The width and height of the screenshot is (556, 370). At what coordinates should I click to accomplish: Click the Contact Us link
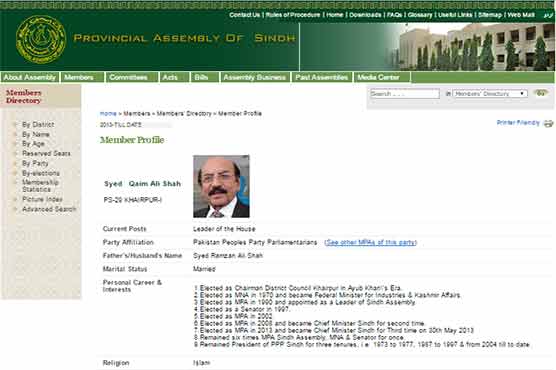click(245, 15)
